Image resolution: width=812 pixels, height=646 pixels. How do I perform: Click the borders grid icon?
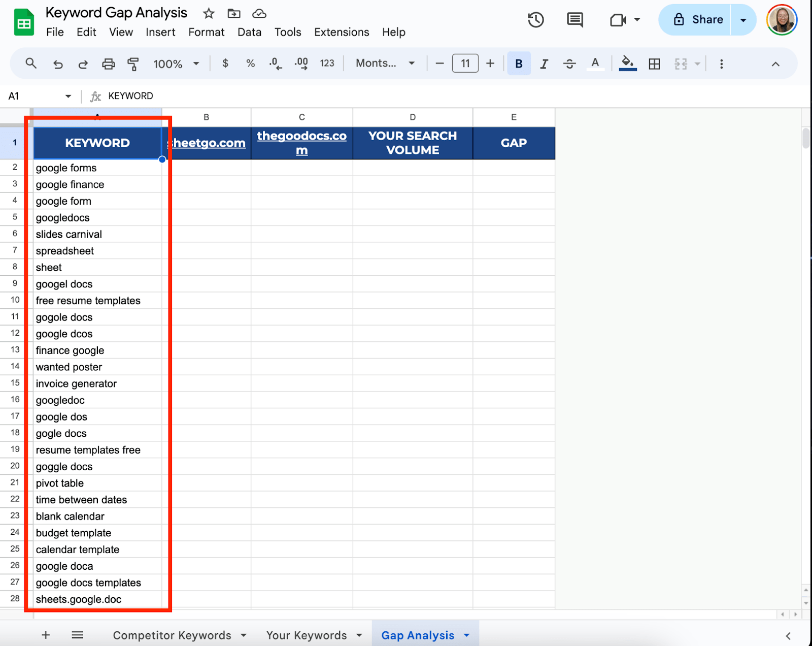(x=654, y=64)
